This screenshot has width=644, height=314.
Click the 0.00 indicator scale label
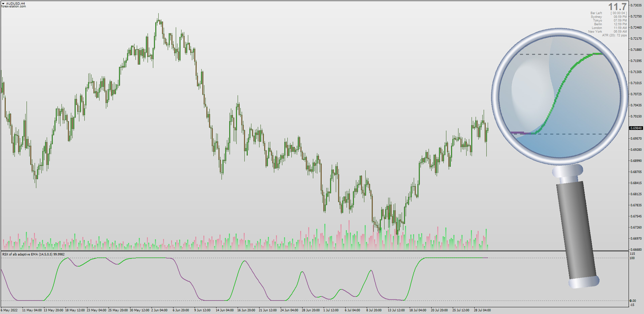[633, 301]
